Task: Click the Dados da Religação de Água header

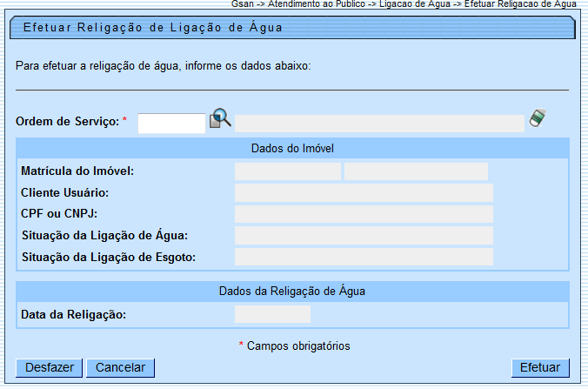Action: point(292,291)
